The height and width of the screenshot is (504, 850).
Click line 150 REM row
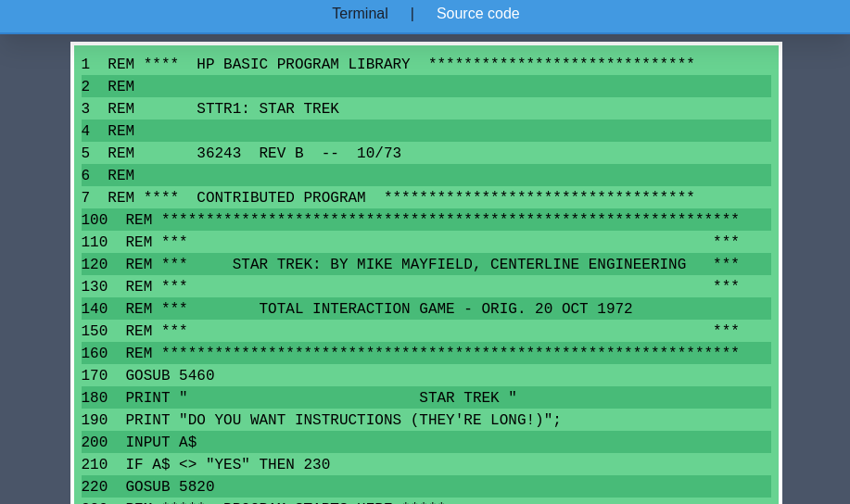click(426, 331)
